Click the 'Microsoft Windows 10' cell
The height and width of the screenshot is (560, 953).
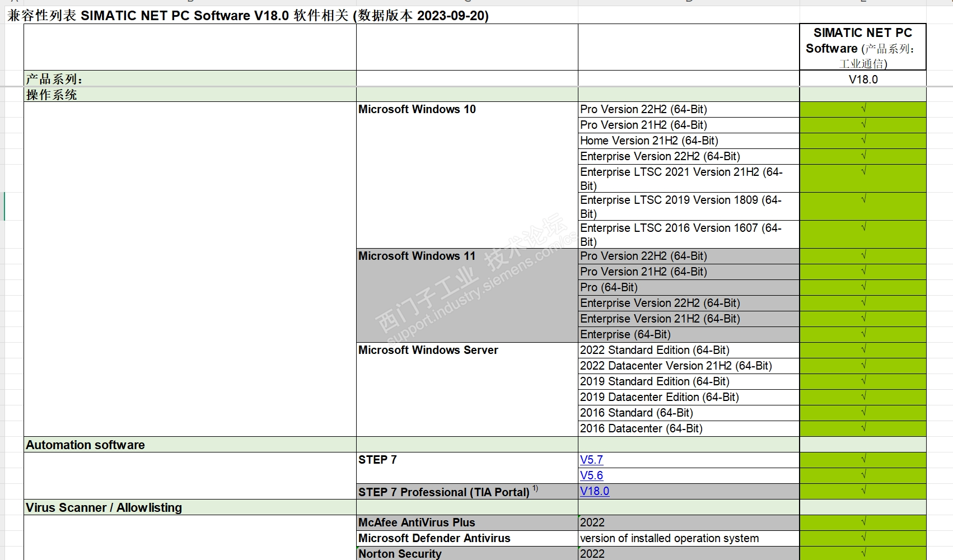(x=467, y=175)
